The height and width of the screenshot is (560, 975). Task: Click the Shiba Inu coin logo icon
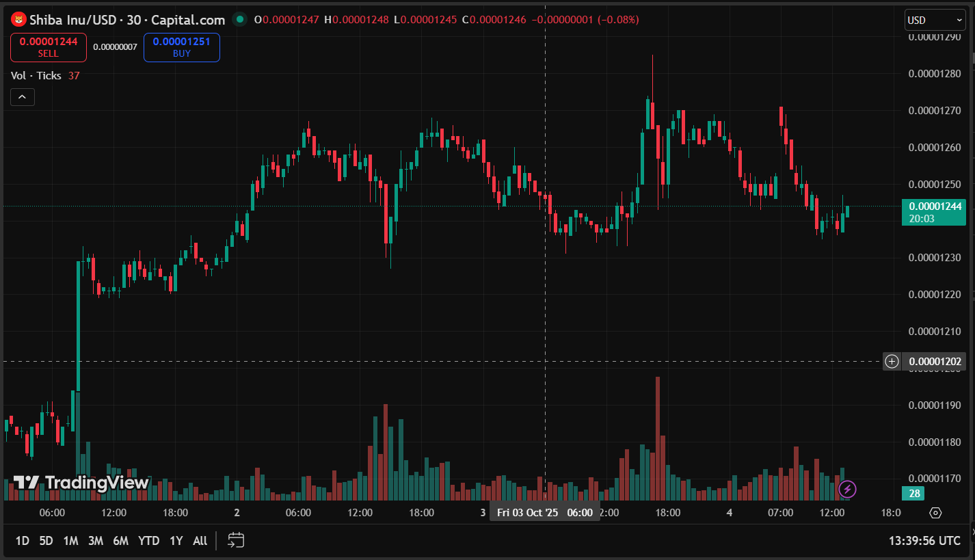point(19,20)
